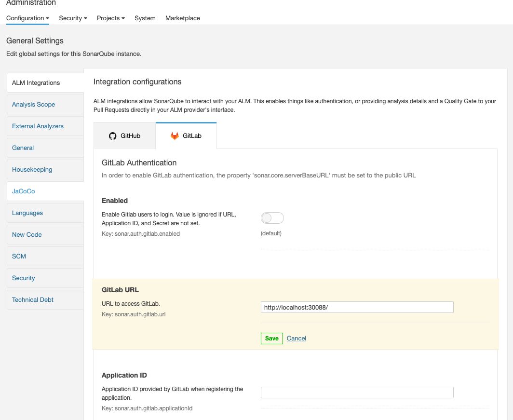The width and height of the screenshot is (513, 420).
Task: Go to New Code settings
Action: (x=27, y=235)
